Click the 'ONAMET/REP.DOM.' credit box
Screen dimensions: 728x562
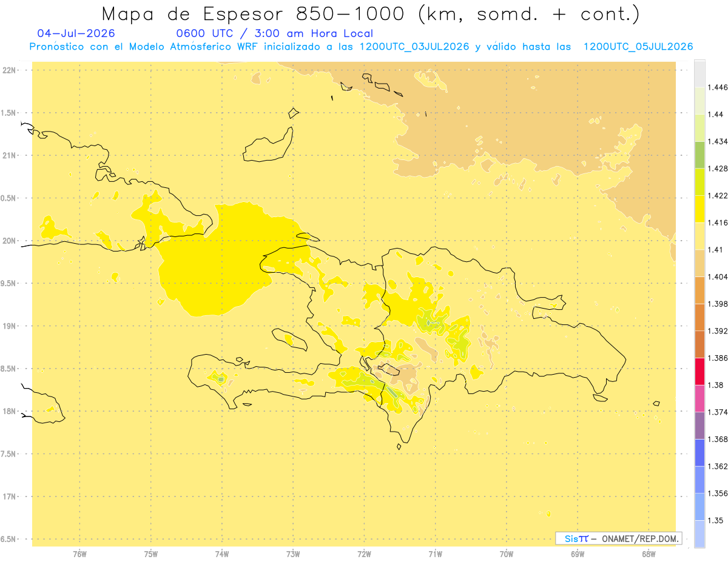pyautogui.click(x=618, y=538)
